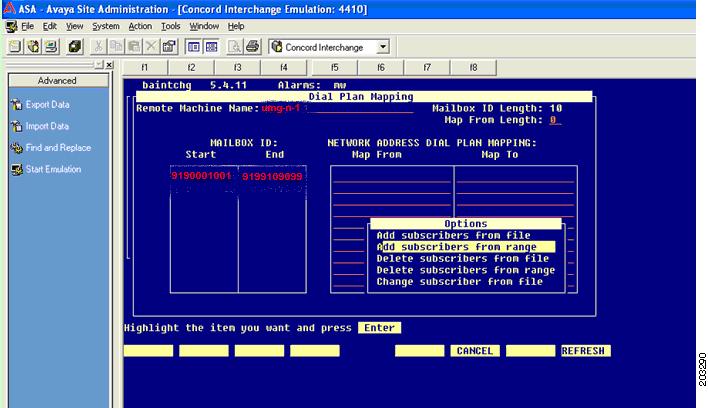This screenshot has height=408, width=708.
Task: Click the properties toolbar icon
Action: (169, 47)
